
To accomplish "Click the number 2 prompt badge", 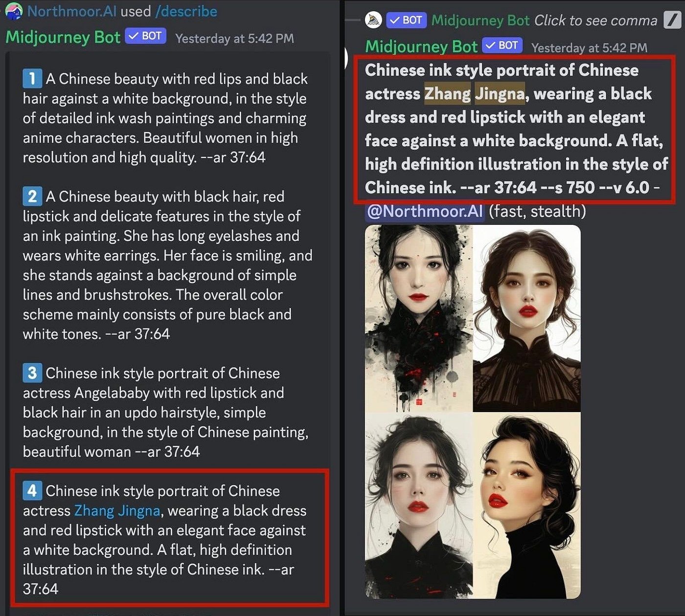I will point(32,197).
